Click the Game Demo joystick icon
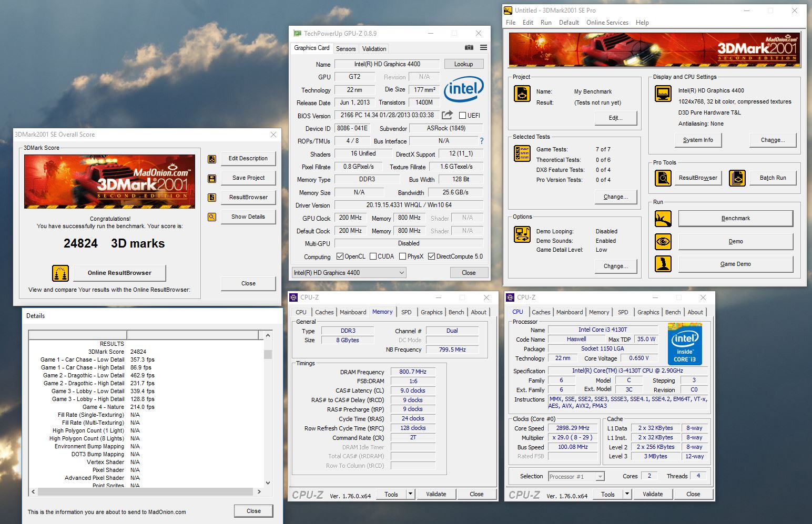This screenshot has height=524, width=812. pyautogui.click(x=663, y=264)
